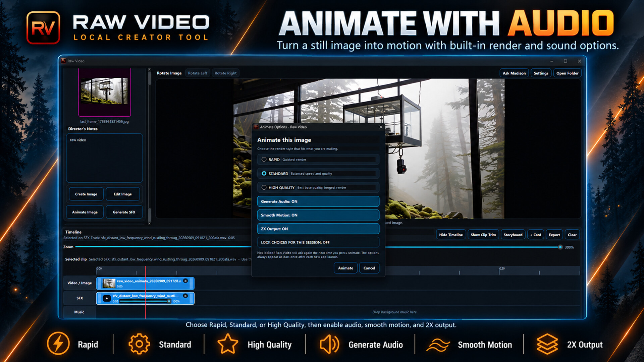This screenshot has height=362, width=644.
Task: Remove the raw_video_animate clip with its X
Action: pyautogui.click(x=185, y=281)
